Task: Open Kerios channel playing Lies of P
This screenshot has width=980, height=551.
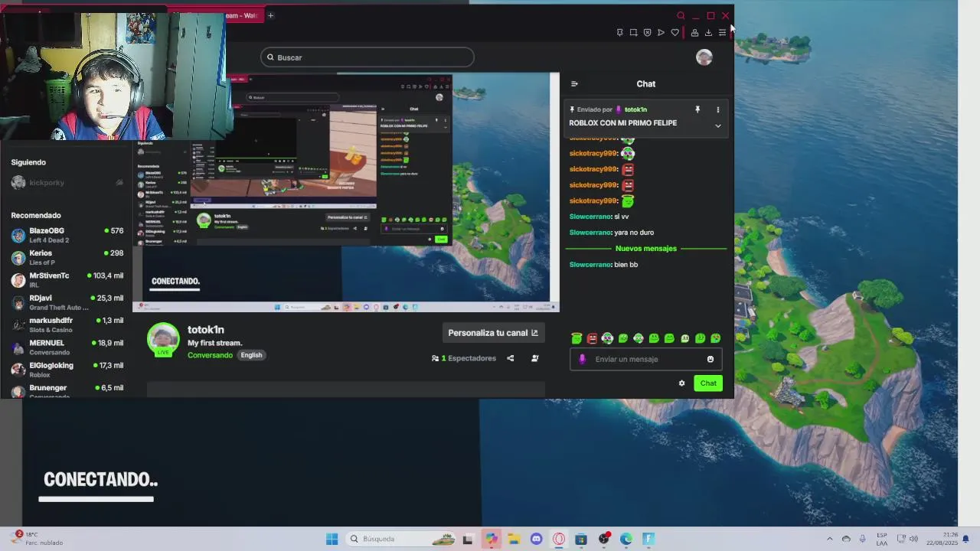Action: (x=67, y=257)
